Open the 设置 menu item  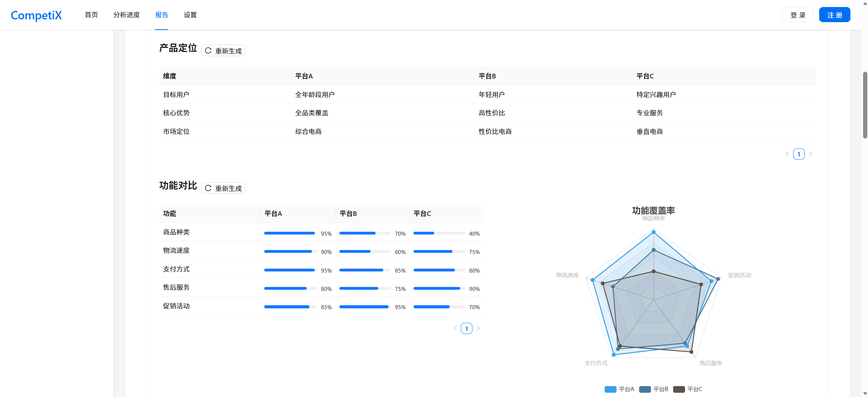pos(190,15)
